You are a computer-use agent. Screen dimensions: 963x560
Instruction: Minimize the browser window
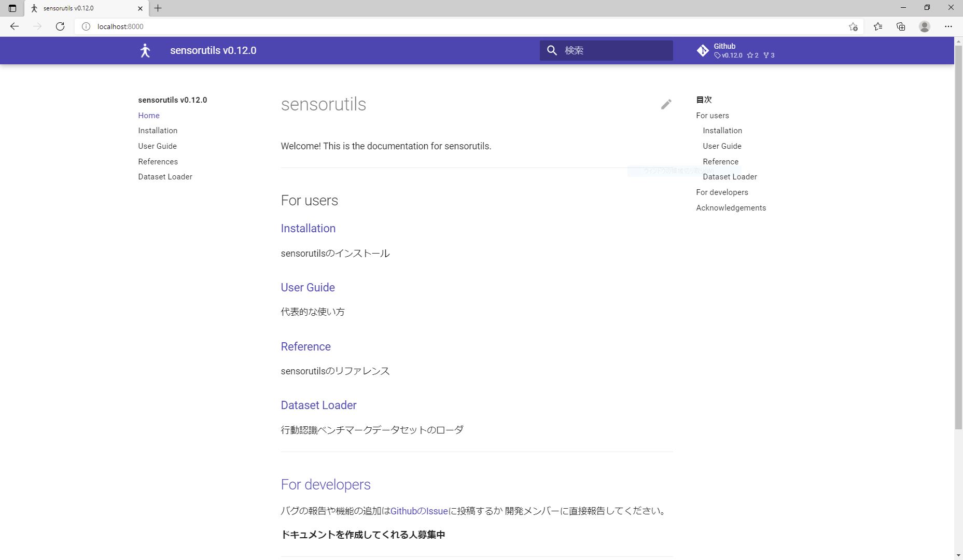coord(903,8)
